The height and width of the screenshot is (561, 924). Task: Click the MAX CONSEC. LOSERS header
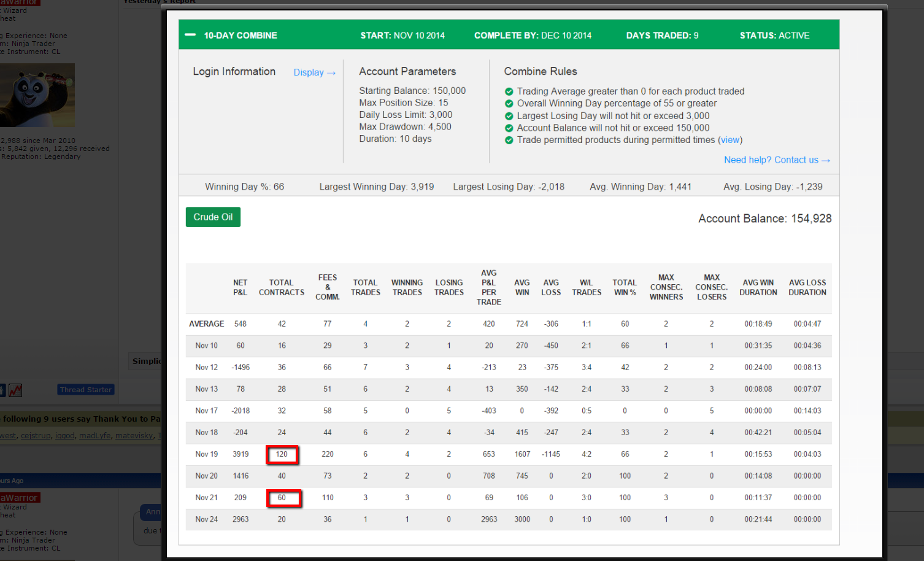712,287
